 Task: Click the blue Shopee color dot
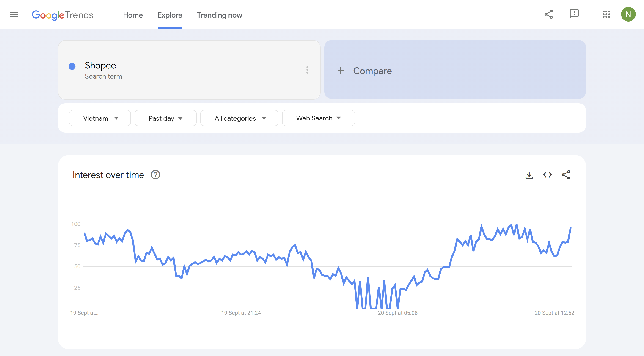pyautogui.click(x=72, y=66)
